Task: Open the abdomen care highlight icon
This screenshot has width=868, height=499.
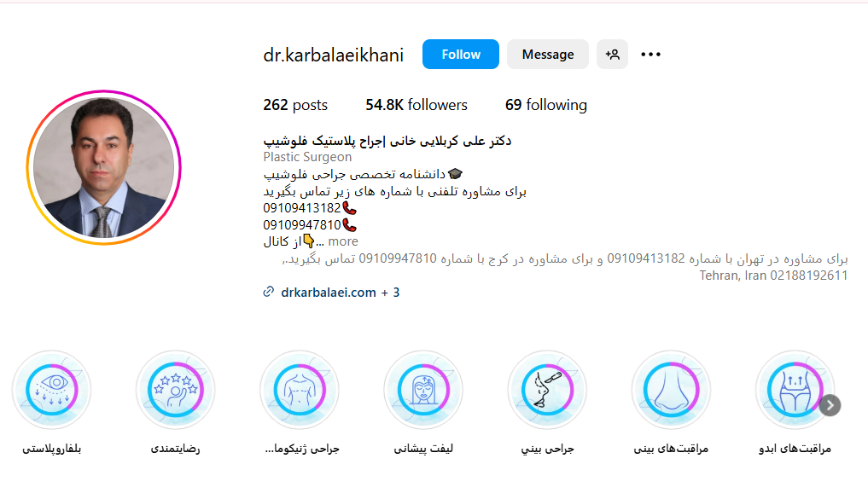Action: click(x=795, y=390)
